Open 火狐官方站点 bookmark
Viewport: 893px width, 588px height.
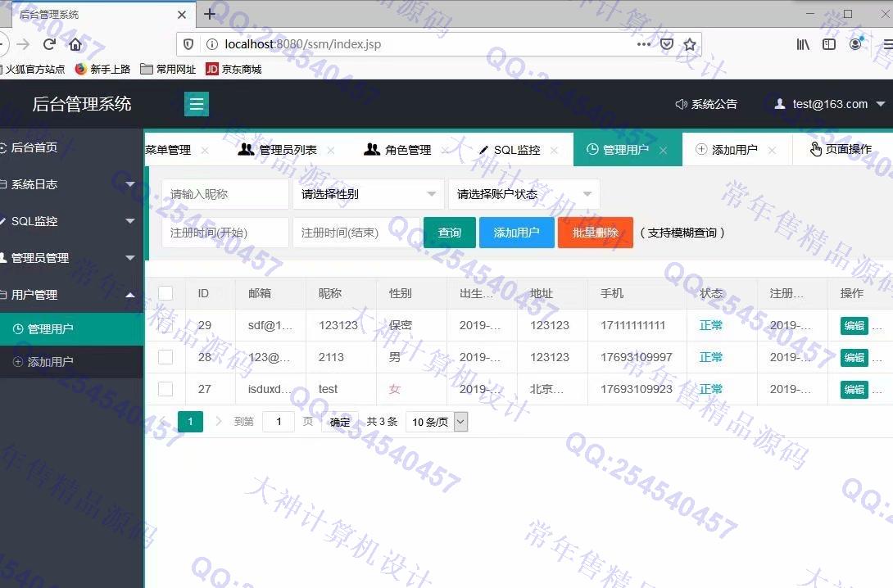click(x=33, y=70)
